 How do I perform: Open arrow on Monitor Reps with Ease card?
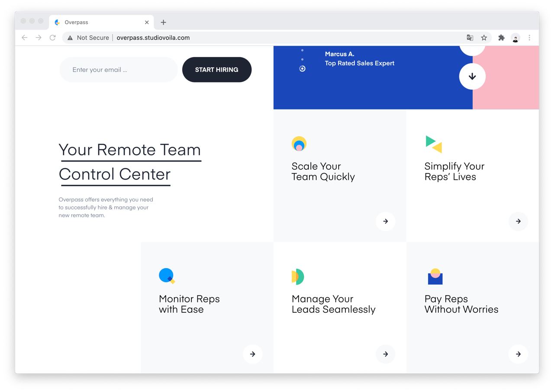click(x=253, y=354)
